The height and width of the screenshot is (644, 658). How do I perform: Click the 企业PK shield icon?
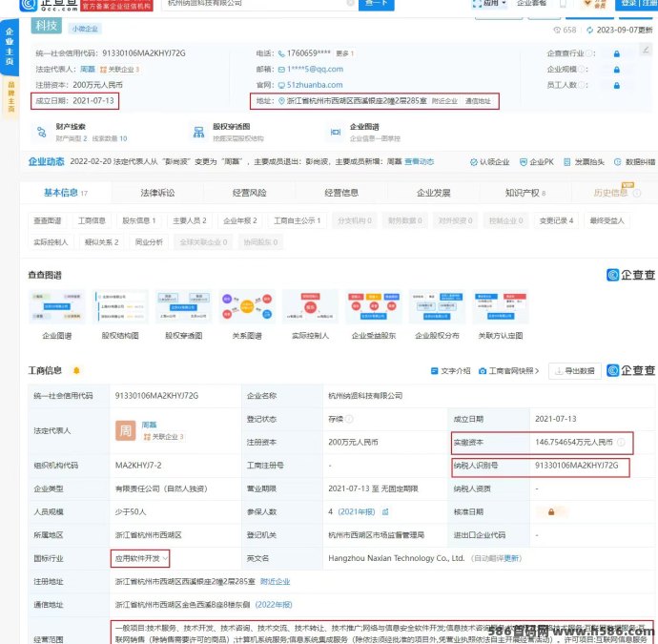pyautogui.click(x=523, y=162)
